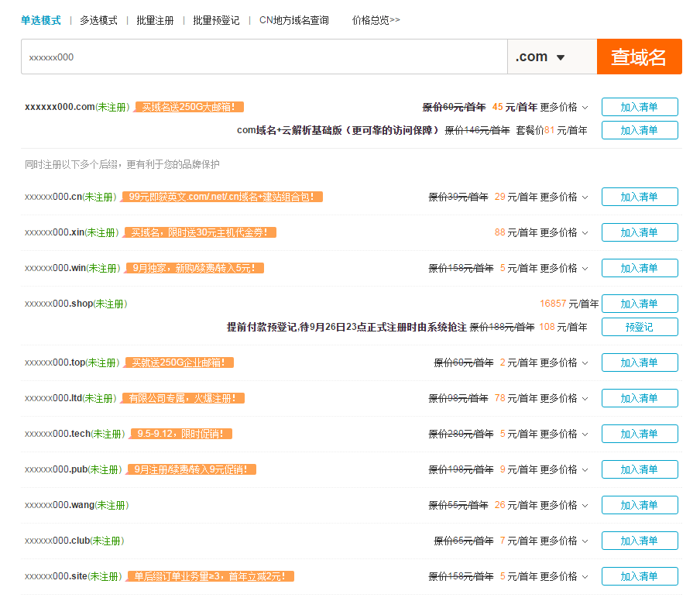Open the 批量注册 tab
Viewport: 700px width, 608px height.
(155, 20)
